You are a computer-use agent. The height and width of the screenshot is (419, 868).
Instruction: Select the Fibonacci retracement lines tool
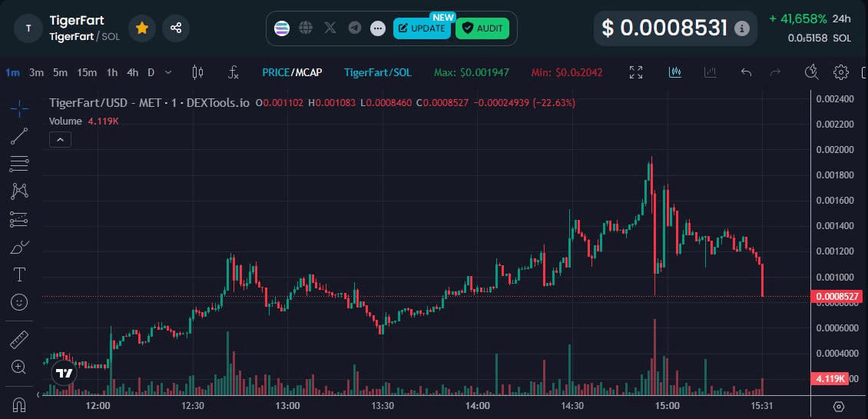point(19,164)
